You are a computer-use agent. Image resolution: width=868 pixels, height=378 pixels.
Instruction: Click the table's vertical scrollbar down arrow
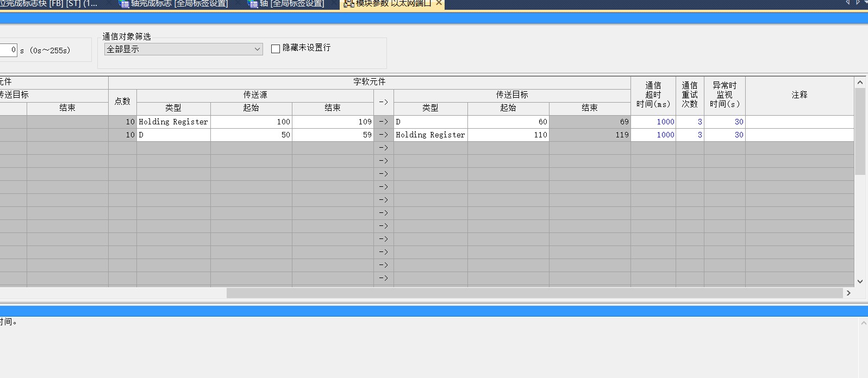coord(860,281)
